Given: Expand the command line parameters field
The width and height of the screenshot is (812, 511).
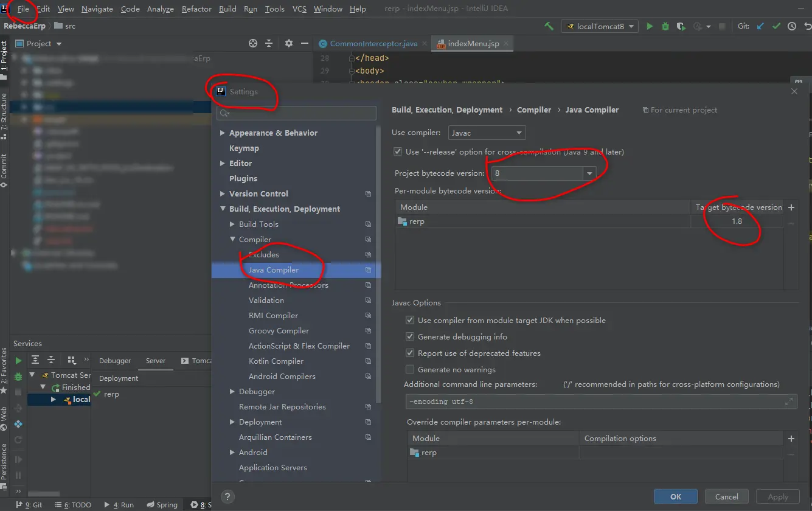Looking at the screenshot, I should click(789, 401).
